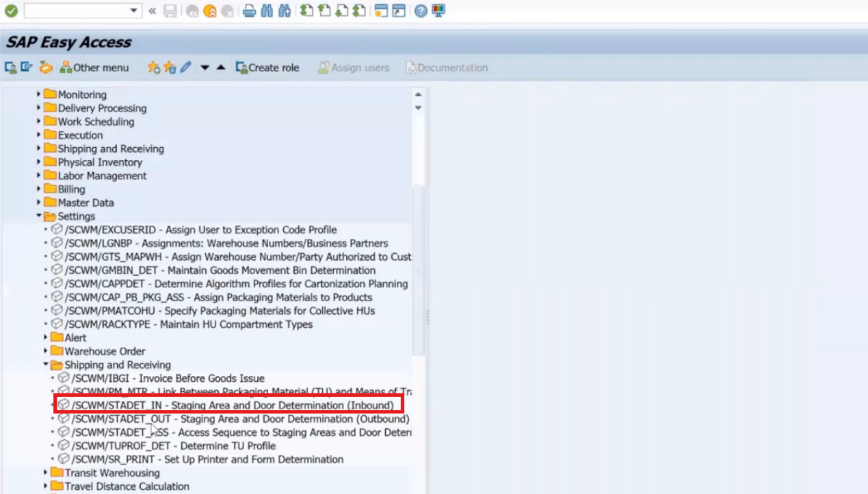Select /SCWM/STADET_OUT Outbound Door Determination

tap(234, 419)
